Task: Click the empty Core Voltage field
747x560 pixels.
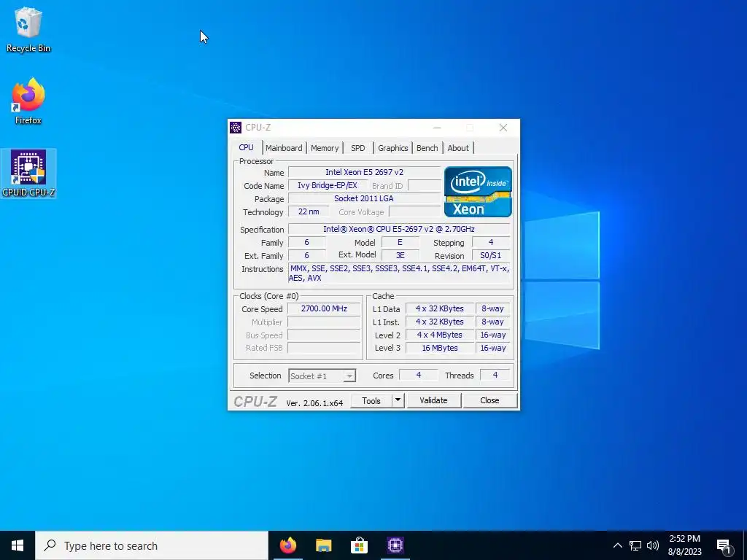Action: tap(415, 211)
